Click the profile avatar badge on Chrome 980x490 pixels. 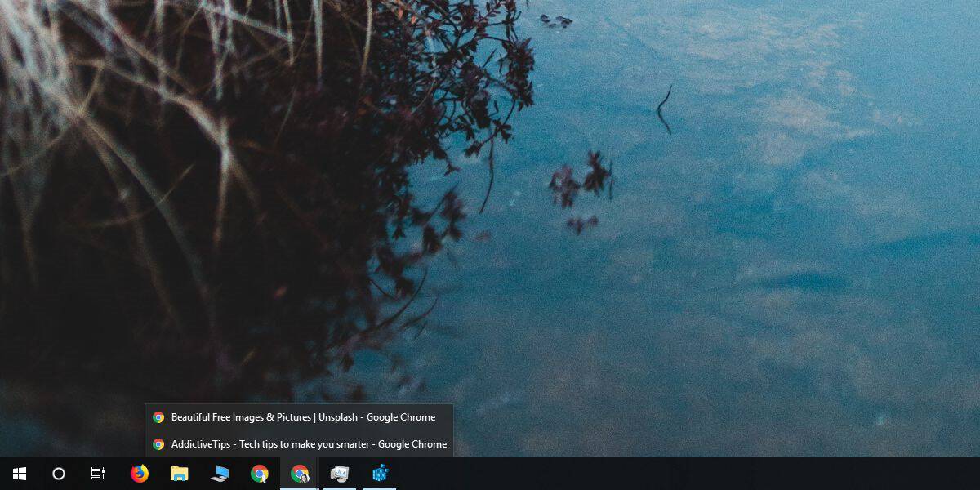[x=305, y=479]
